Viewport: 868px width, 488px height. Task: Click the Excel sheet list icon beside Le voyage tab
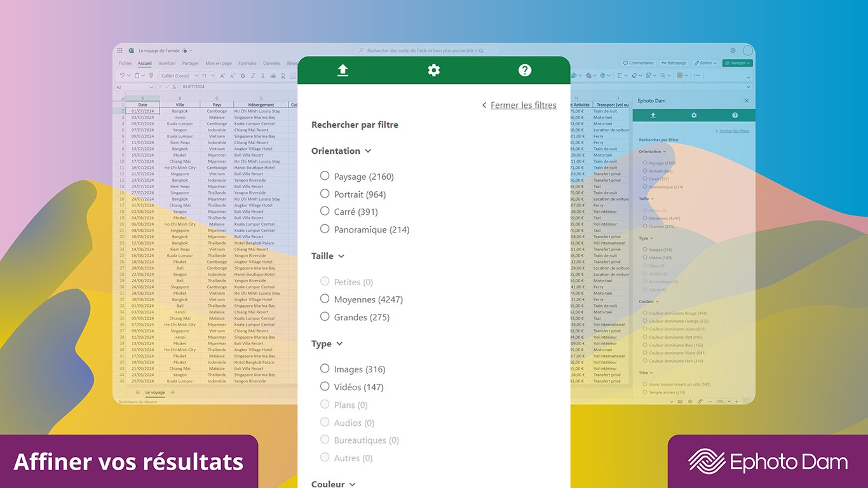click(x=137, y=393)
